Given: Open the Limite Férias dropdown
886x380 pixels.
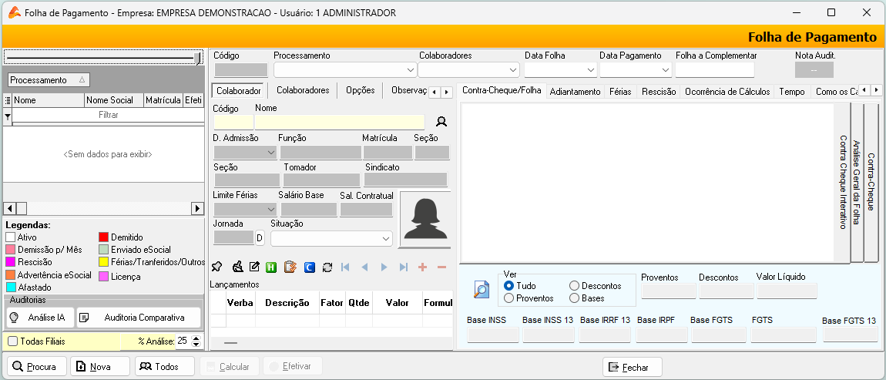Looking at the screenshot, I should 270,209.
